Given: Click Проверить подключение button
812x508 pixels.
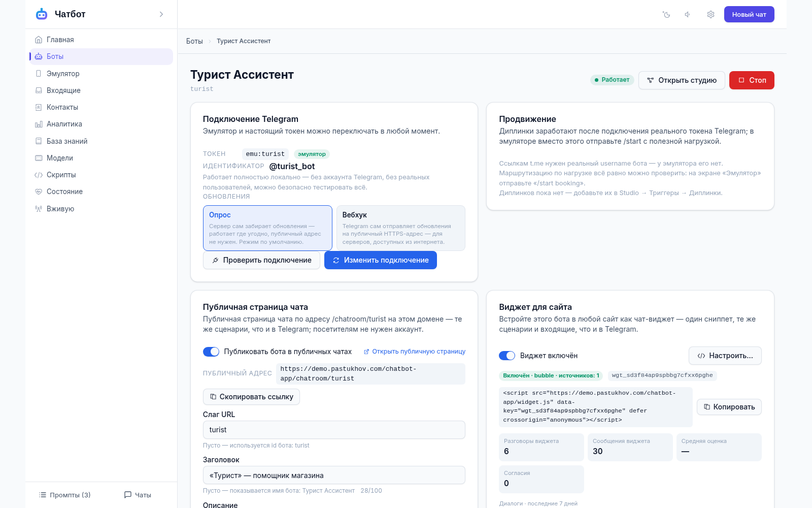Looking at the screenshot, I should tap(261, 260).
